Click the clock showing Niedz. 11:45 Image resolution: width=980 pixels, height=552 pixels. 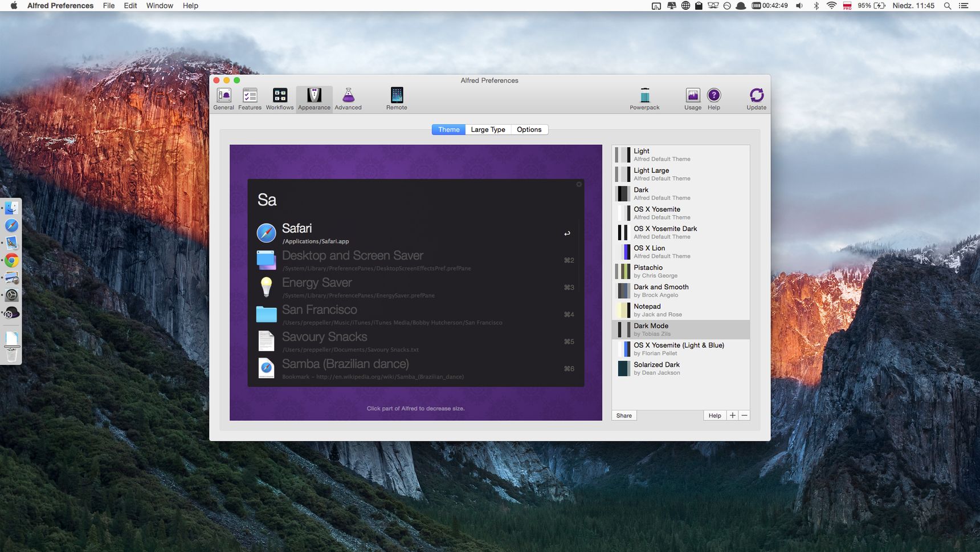(913, 6)
